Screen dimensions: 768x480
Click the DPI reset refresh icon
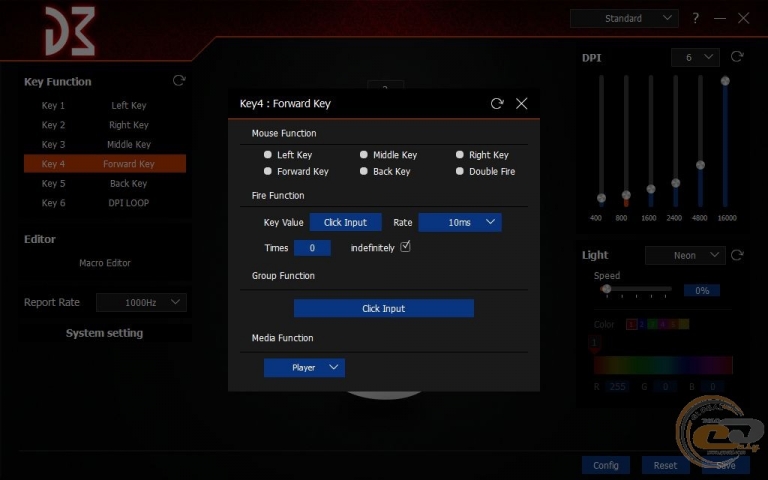point(737,57)
